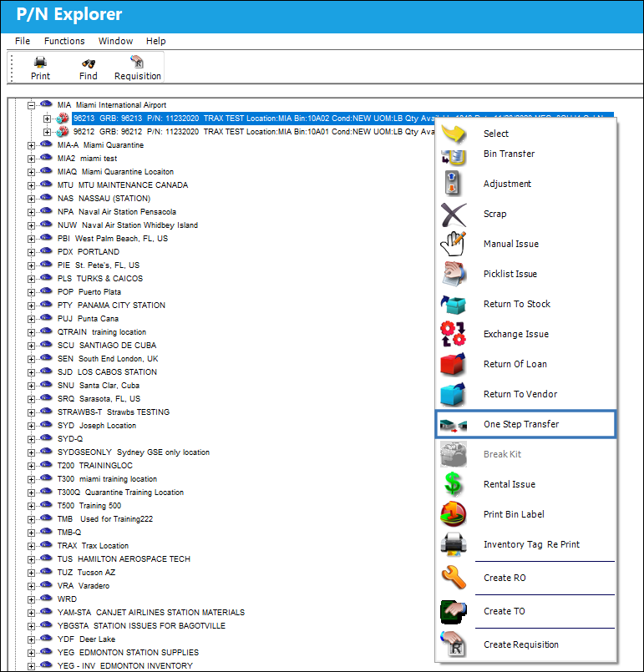Viewport: 644px width, 672px height.
Task: Click the Create TO hand icon
Action: pyautogui.click(x=454, y=612)
